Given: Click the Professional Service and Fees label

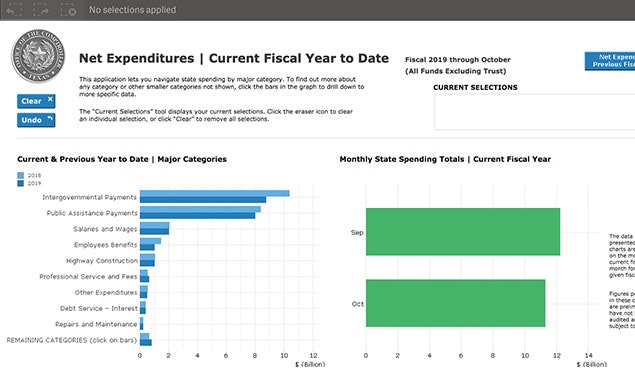Looking at the screenshot, I should [88, 277].
